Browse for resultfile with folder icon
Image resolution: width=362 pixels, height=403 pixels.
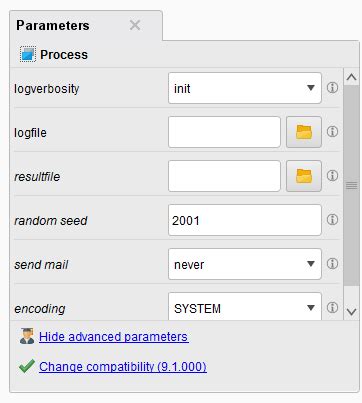pyautogui.click(x=304, y=176)
